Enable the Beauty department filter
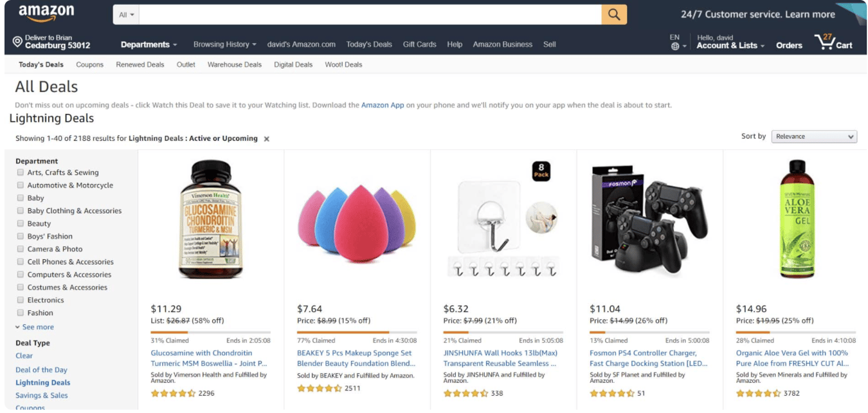Viewport: 868px width, 413px height. point(20,223)
